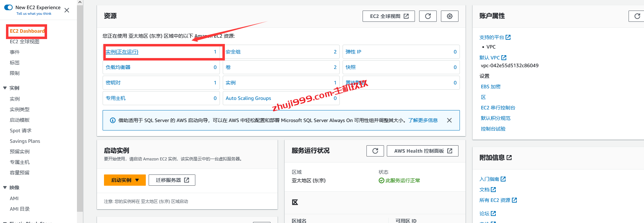This screenshot has height=223, width=644.
Task: Open 密钥对 resource link
Action: pyautogui.click(x=113, y=83)
